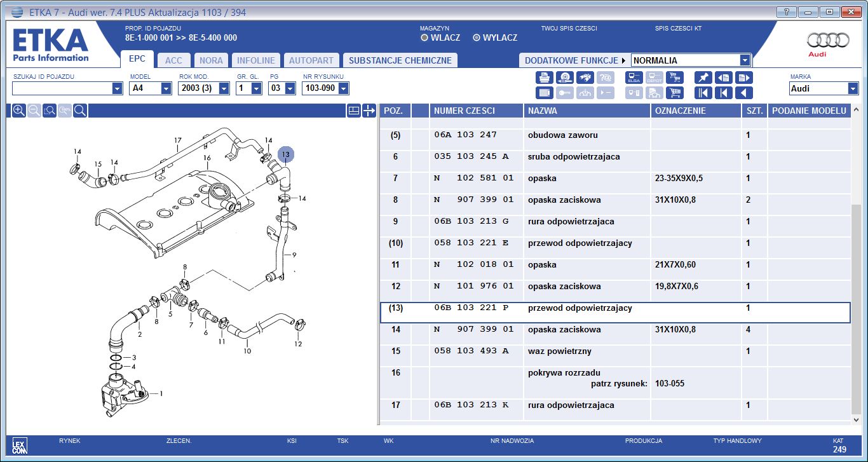The image size is (868, 462).
Task: Click the back left triangle icon
Action: [x=743, y=93]
